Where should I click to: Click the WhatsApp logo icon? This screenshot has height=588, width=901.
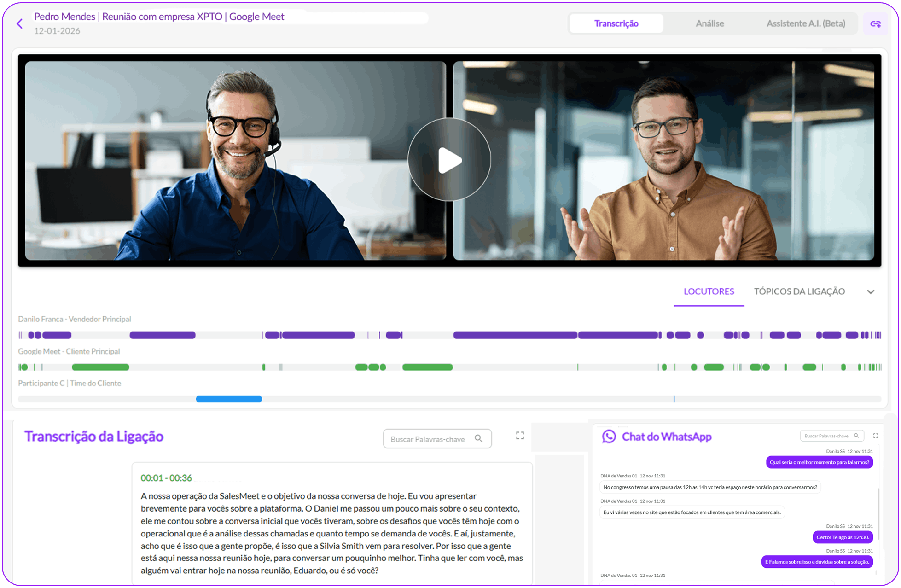point(609,437)
